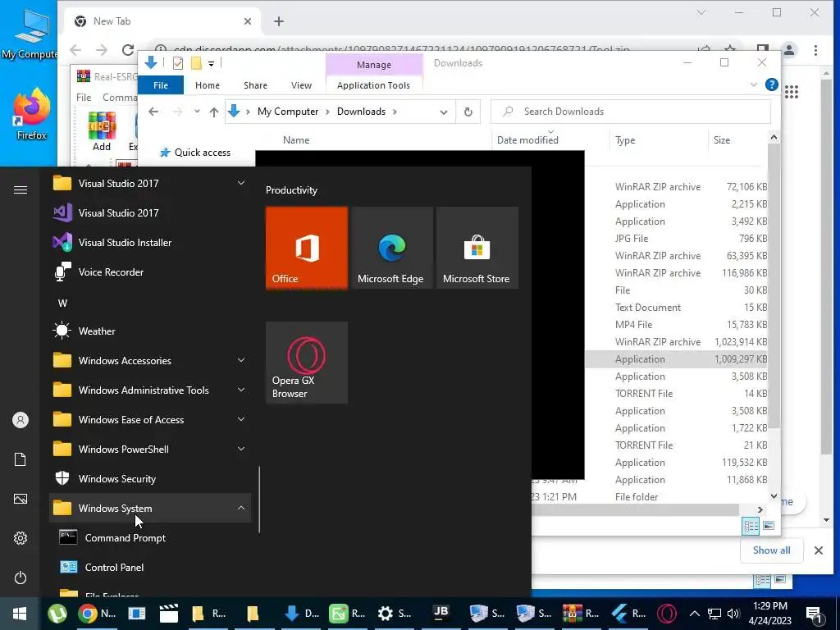Launch Command Prompt from Windows System

coord(150,537)
